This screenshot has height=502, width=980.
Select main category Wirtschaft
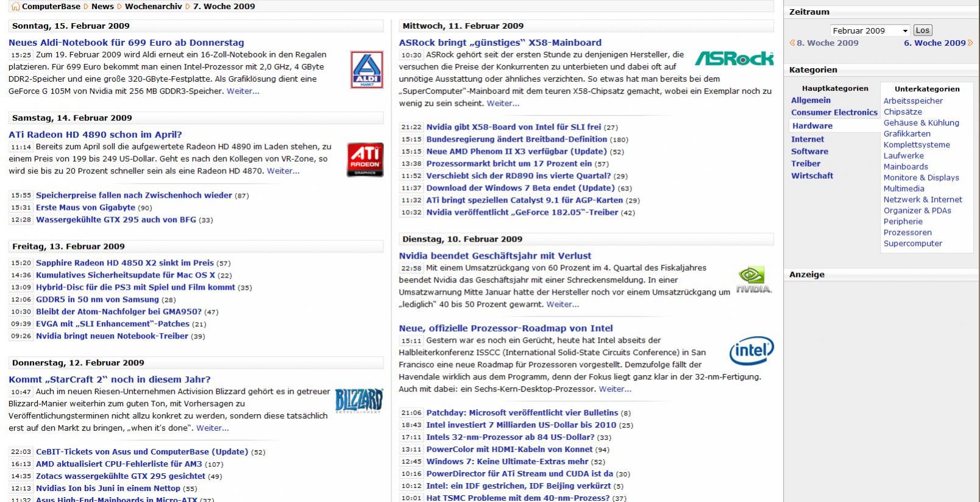812,176
